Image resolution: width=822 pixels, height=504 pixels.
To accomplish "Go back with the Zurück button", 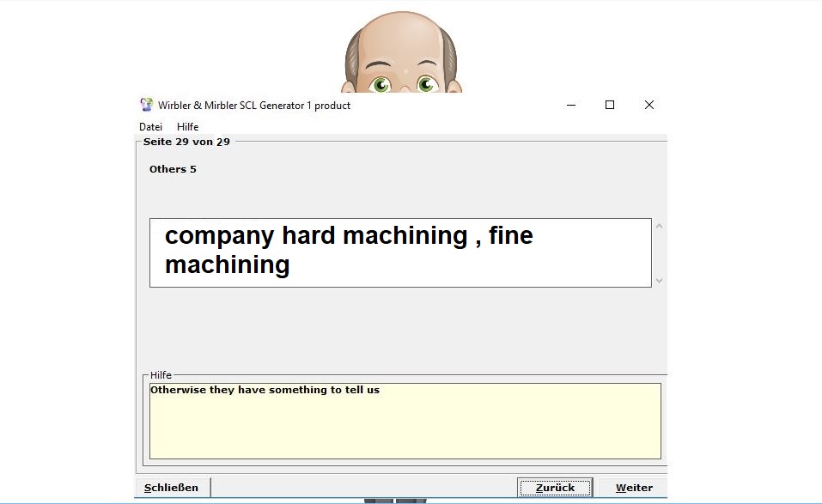I will click(x=555, y=488).
